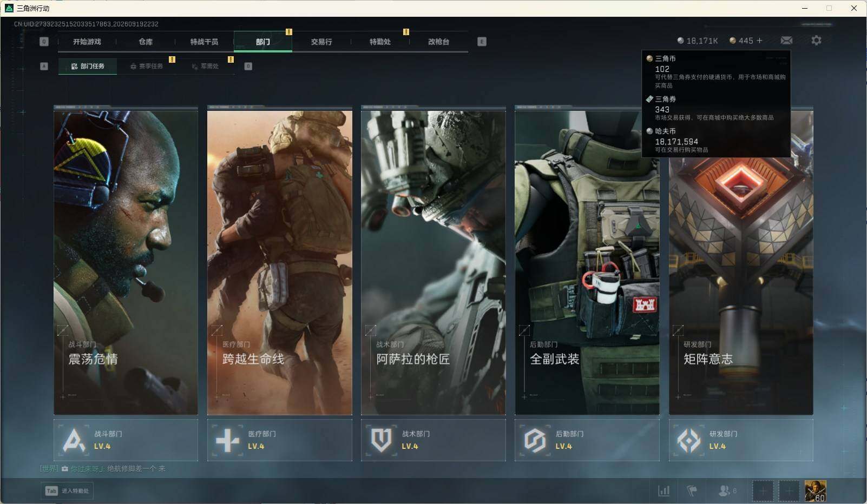Click the gold coin icon beside 445

(733, 41)
